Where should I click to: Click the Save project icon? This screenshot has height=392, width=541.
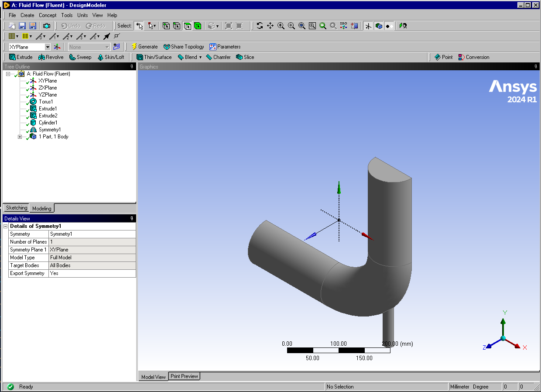22,26
